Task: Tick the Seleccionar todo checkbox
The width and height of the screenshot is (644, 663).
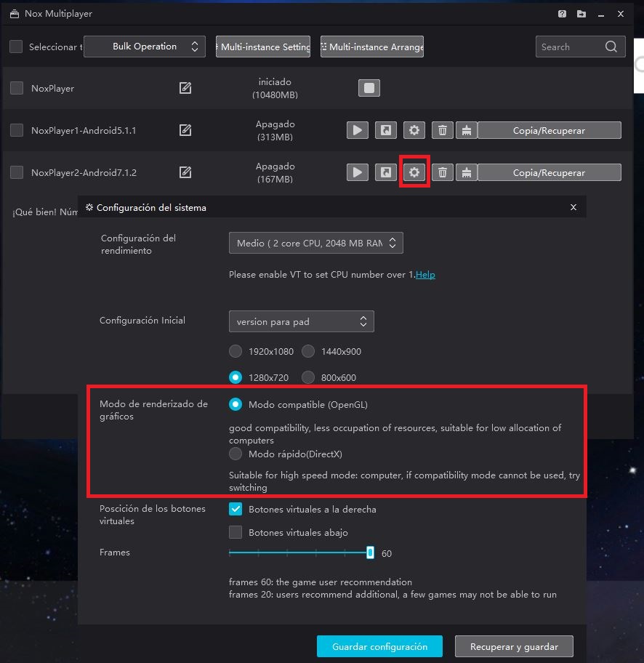Action: click(x=16, y=47)
